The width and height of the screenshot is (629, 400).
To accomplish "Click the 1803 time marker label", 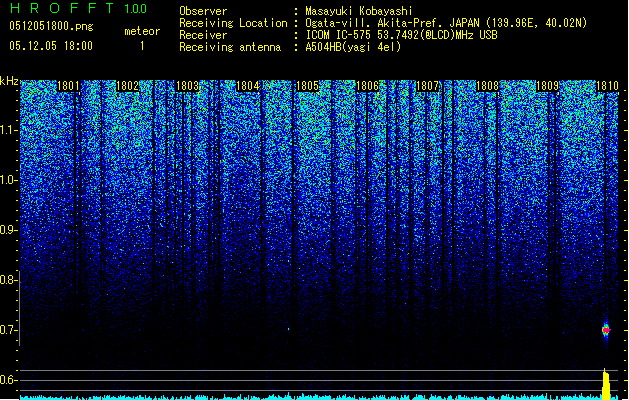I will coord(187,86).
